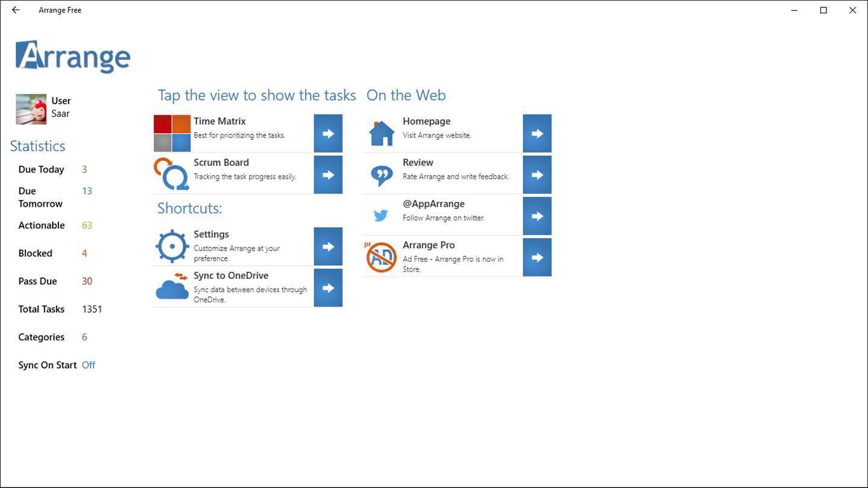Click the Total Tasks value 1351
Viewport: 868px width, 488px height.
pos(92,309)
